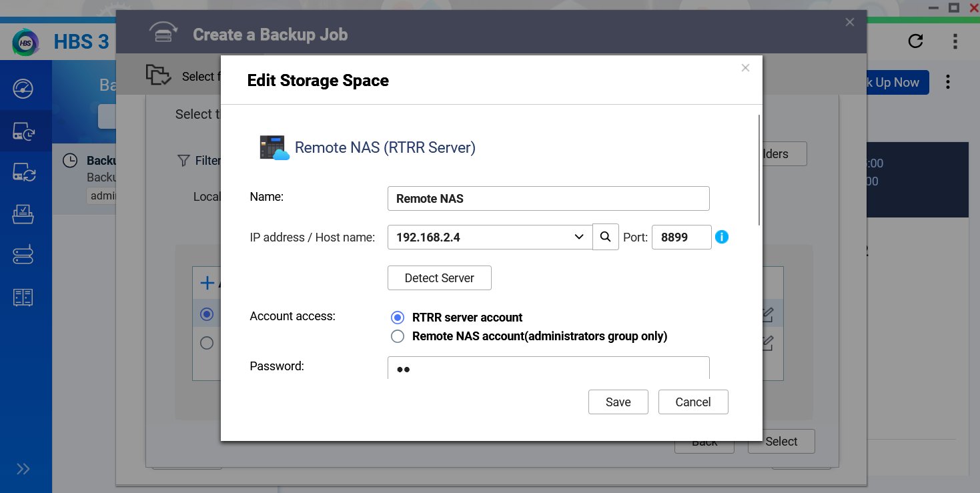The width and height of the screenshot is (980, 493).
Task: Cancel editing the storage space
Action: pyautogui.click(x=692, y=402)
